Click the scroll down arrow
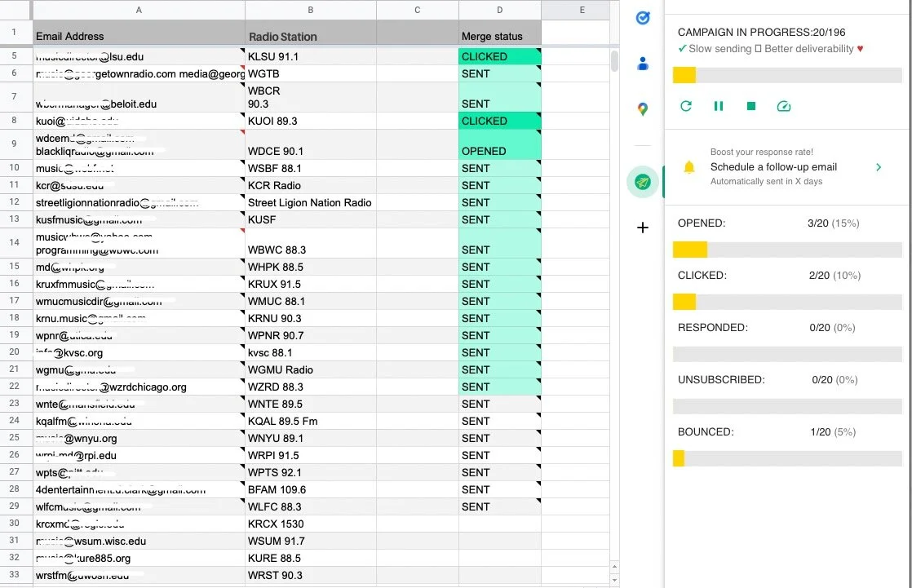 click(x=614, y=580)
